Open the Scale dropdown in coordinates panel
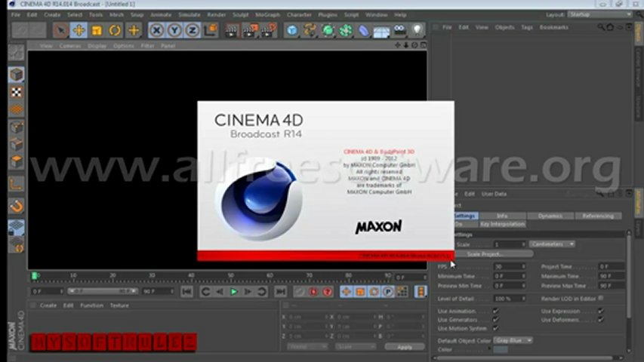The height and width of the screenshot is (362, 644). coord(356,347)
